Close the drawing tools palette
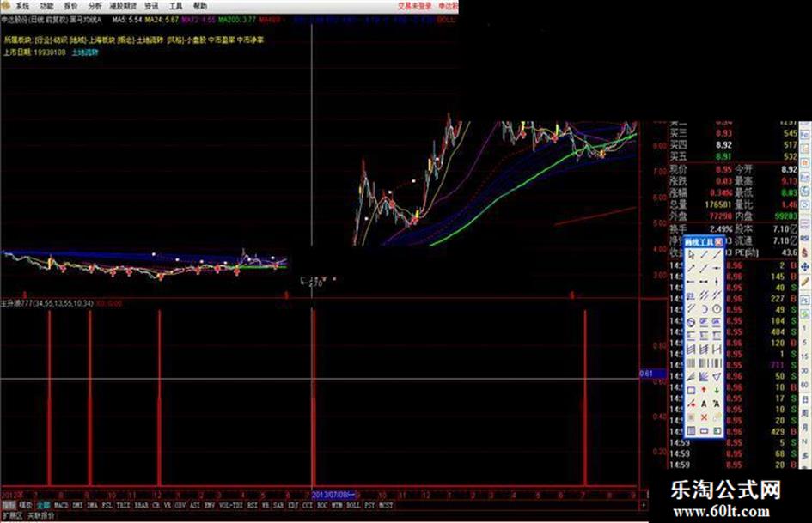 (718, 242)
